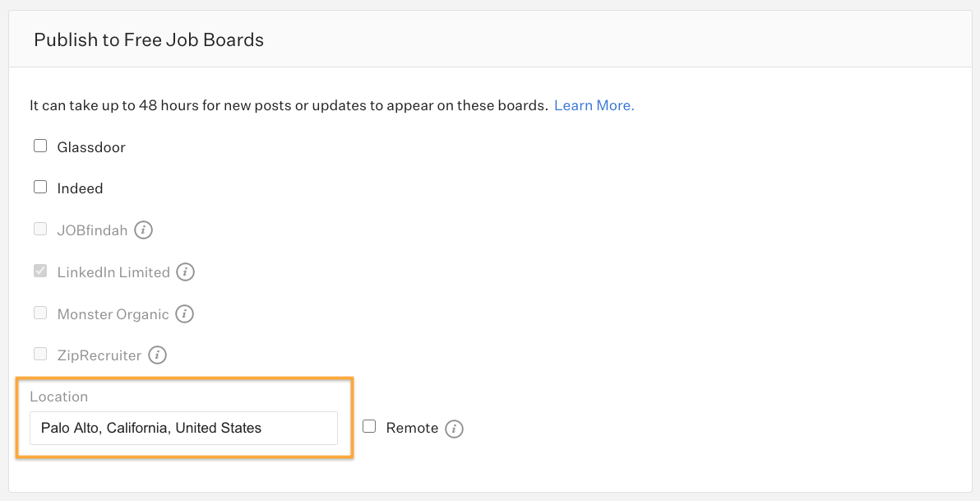Image resolution: width=980 pixels, height=501 pixels.
Task: Open the ZipRecruiter info icon
Action: pos(157,355)
